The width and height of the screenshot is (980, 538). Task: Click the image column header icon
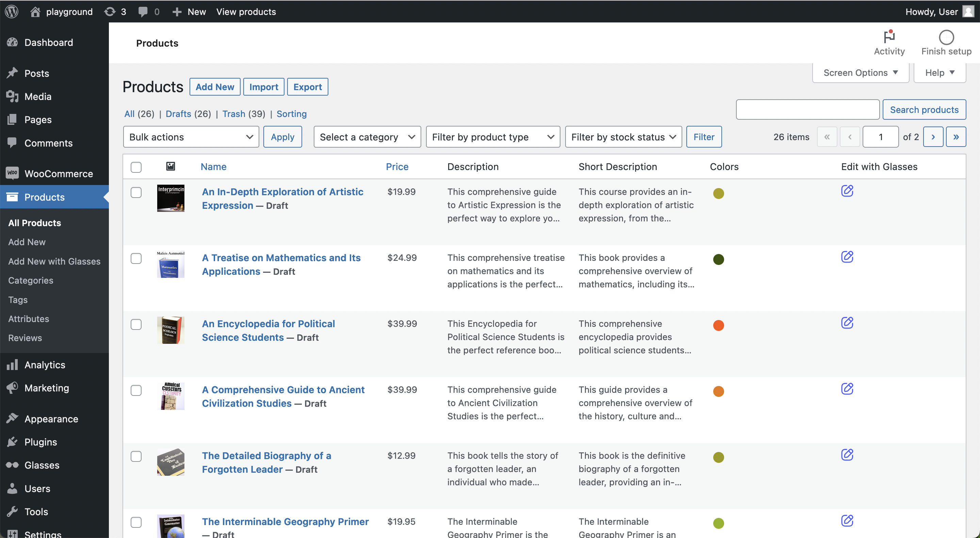tap(170, 166)
